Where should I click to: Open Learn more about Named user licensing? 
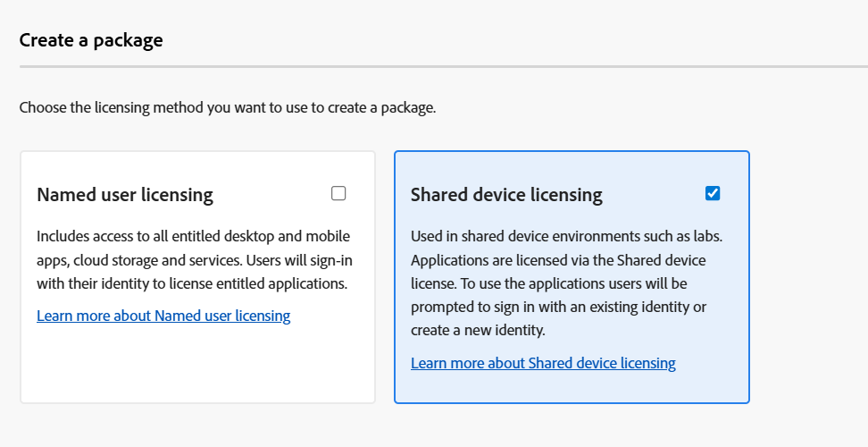click(163, 316)
